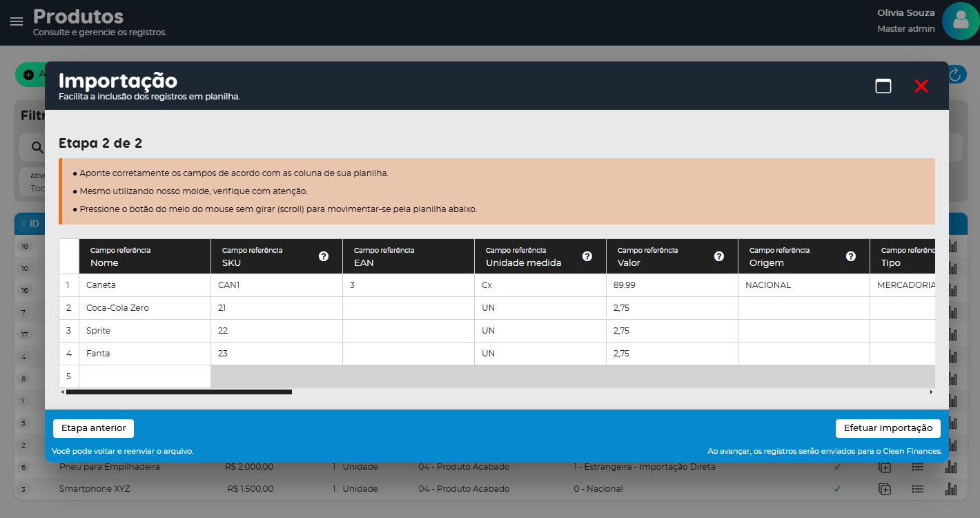Open the hamburger navigation menu
The height and width of the screenshot is (518, 980).
[x=17, y=21]
